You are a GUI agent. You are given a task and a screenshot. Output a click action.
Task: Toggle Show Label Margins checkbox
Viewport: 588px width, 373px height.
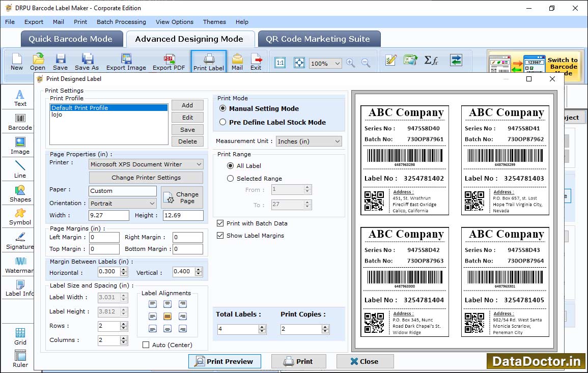point(220,236)
